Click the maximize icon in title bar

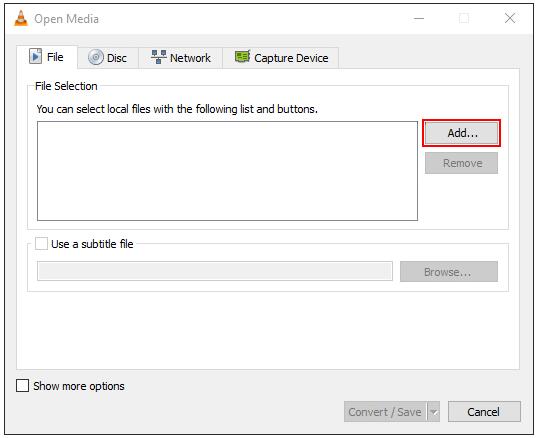464,18
